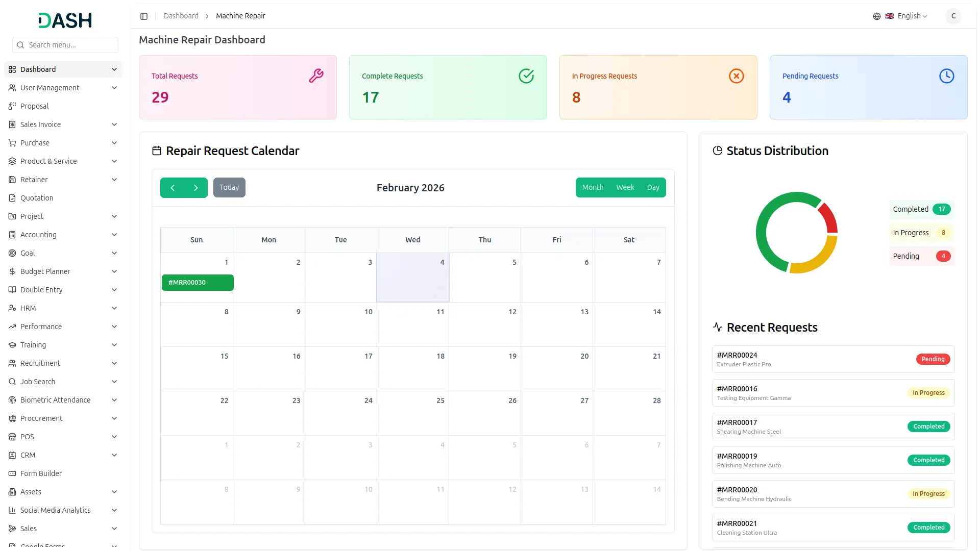Click the clock icon on Pending Requests

[x=946, y=76]
